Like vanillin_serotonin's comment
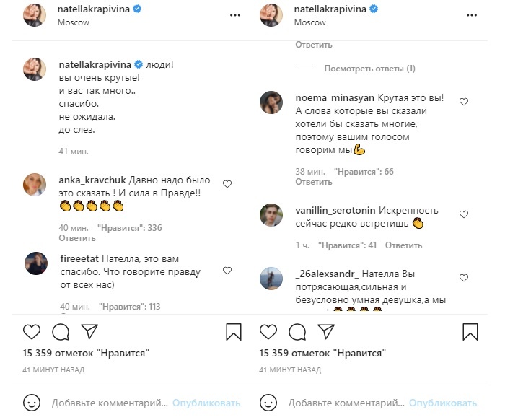This screenshot has height=420, width=505. coord(464,214)
